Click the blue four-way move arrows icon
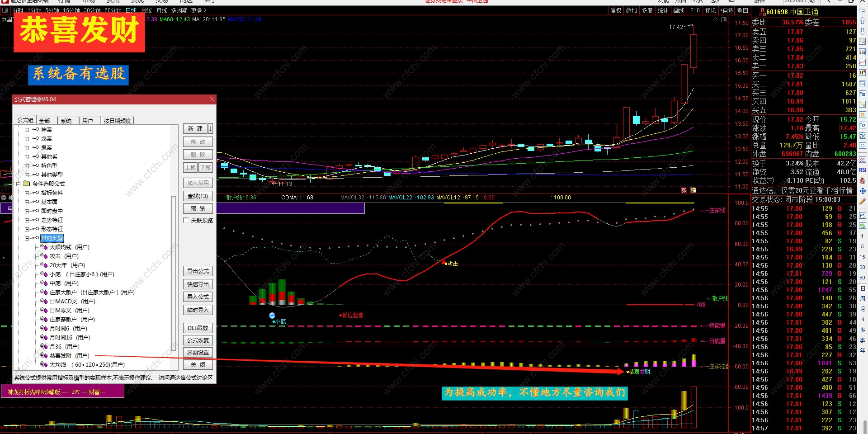 [863, 191]
